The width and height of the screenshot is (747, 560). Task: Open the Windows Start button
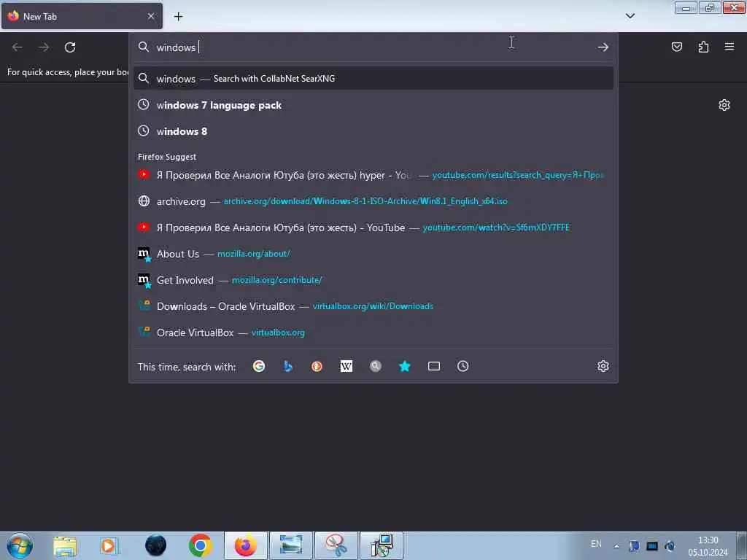(x=20, y=545)
